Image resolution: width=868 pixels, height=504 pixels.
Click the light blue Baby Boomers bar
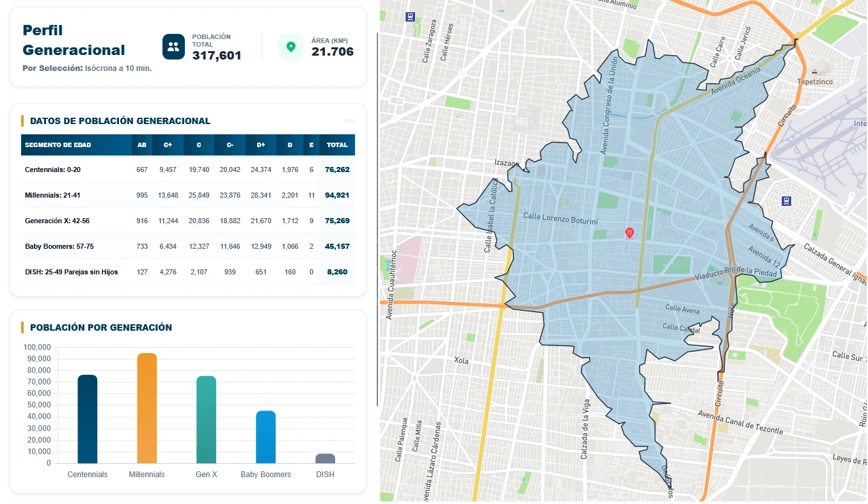click(x=266, y=437)
